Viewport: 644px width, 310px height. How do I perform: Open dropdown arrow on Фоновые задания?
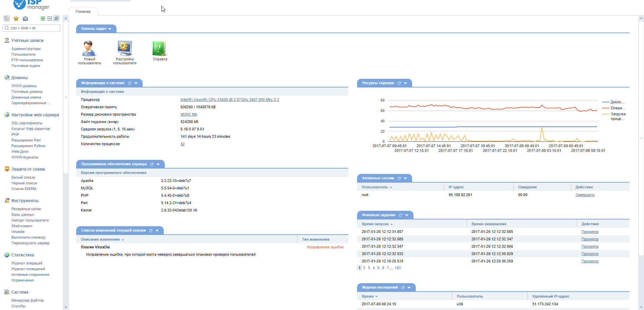[407, 215]
